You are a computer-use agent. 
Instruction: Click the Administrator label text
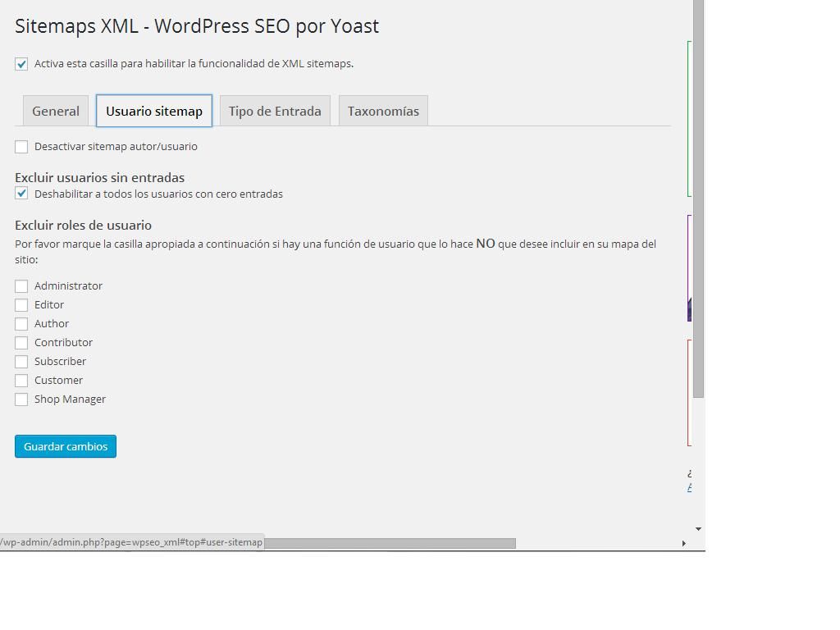(x=68, y=285)
